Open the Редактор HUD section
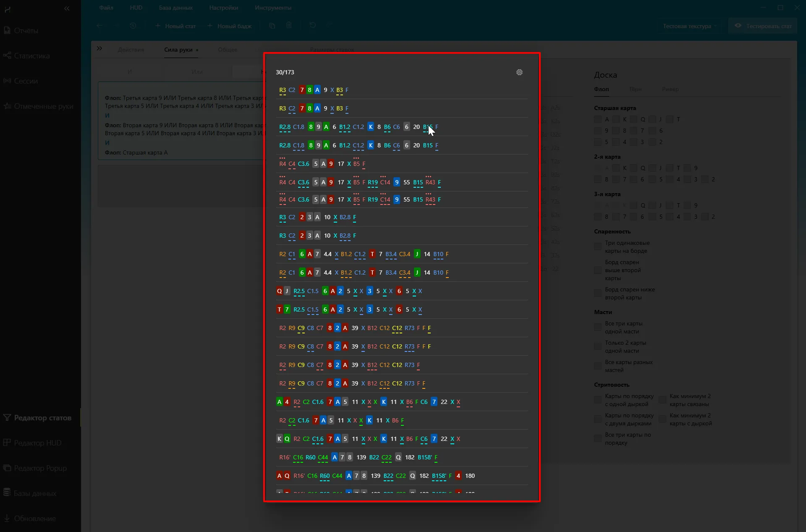This screenshot has height=532, width=806. click(x=37, y=443)
